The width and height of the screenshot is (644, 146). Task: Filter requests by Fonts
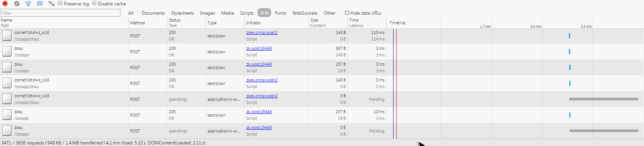point(280,13)
